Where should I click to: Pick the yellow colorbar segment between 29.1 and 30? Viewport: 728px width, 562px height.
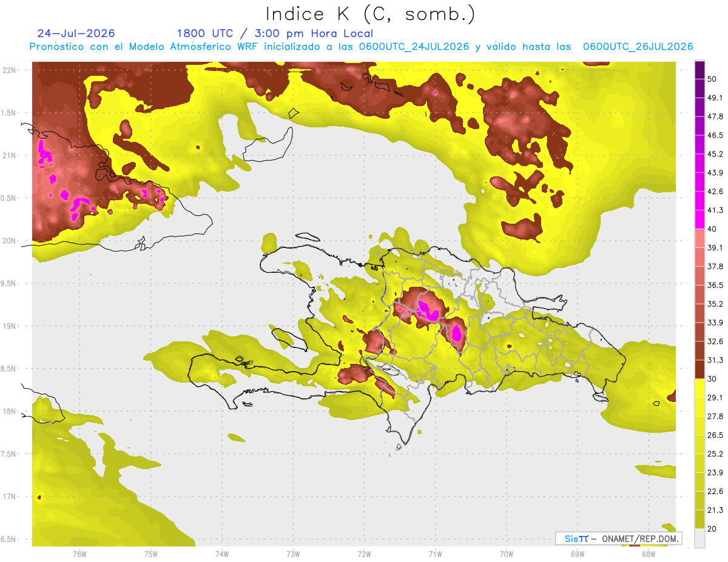pyautogui.click(x=699, y=388)
